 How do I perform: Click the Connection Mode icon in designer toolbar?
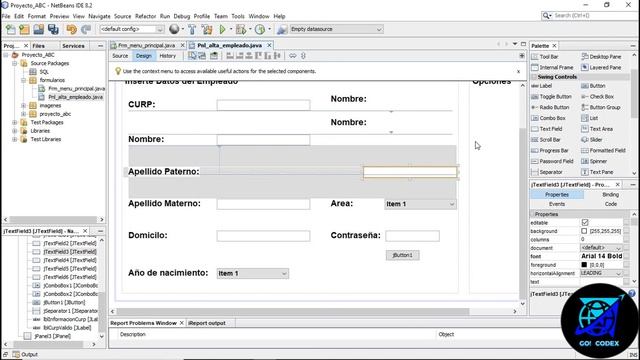coord(202,56)
